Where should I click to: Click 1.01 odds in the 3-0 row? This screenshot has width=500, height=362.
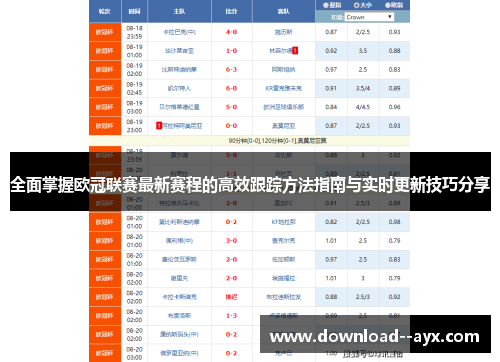331,240
